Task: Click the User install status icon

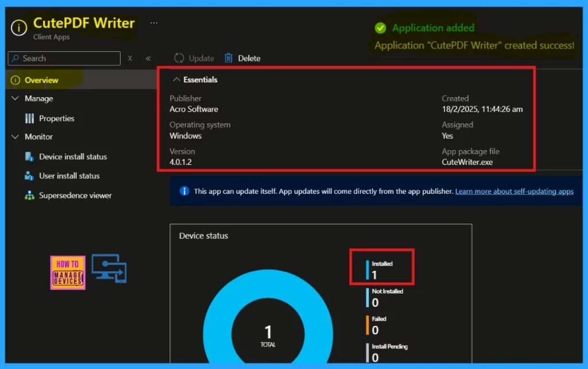Action: (29, 176)
